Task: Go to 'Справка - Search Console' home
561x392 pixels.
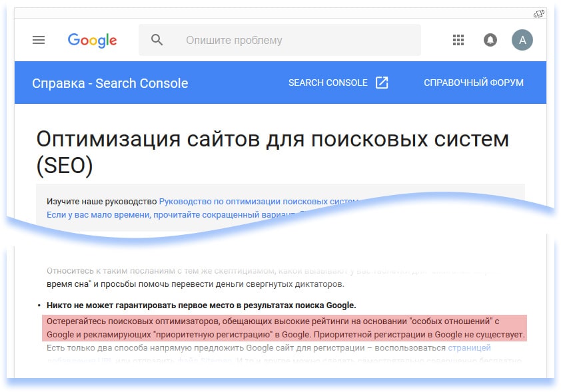Action: pos(110,83)
